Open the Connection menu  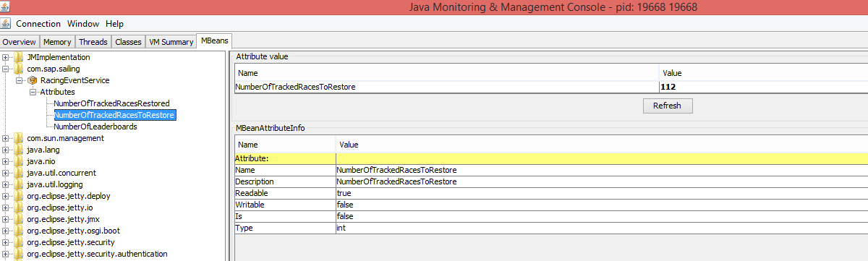tap(38, 24)
